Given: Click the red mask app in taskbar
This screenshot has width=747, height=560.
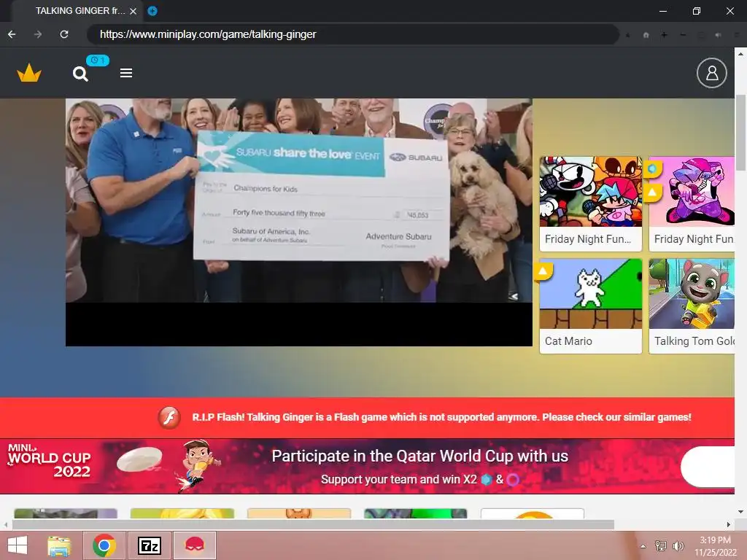Looking at the screenshot, I should click(194, 545).
